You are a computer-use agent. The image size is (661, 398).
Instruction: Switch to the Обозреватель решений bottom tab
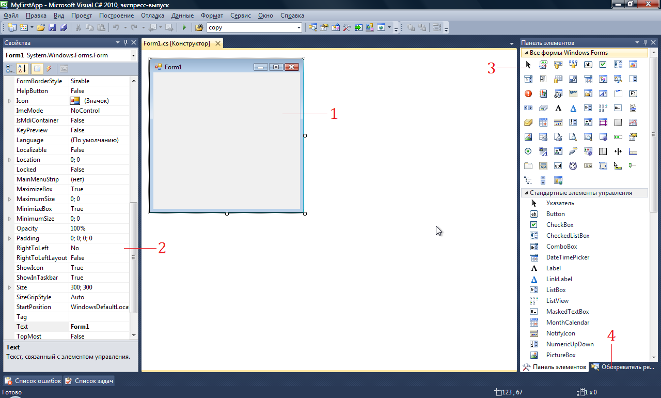(623, 367)
